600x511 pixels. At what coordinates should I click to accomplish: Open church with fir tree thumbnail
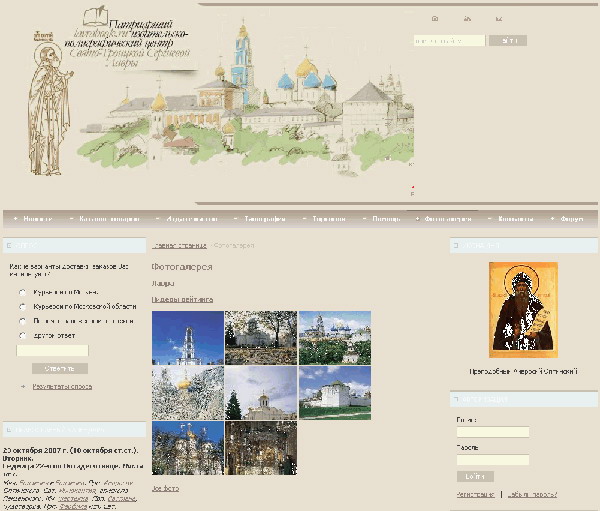pyautogui.click(x=261, y=393)
